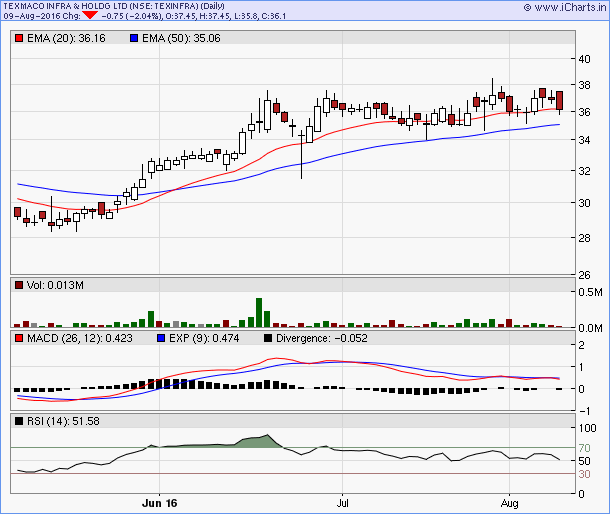Click the red down-arrow change indicator

click(x=90, y=15)
